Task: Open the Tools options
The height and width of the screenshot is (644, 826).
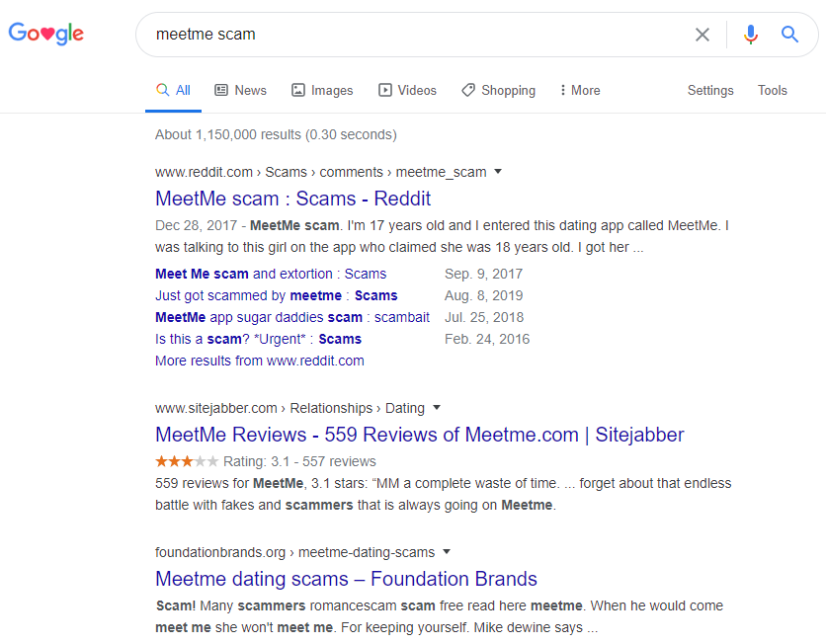Action: click(x=773, y=90)
